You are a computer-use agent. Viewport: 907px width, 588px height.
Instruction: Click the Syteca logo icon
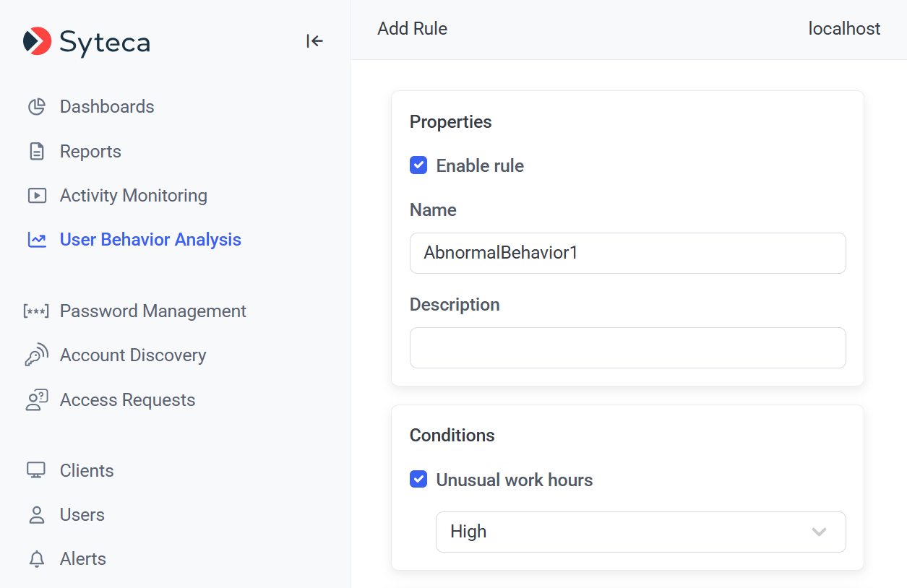point(37,41)
